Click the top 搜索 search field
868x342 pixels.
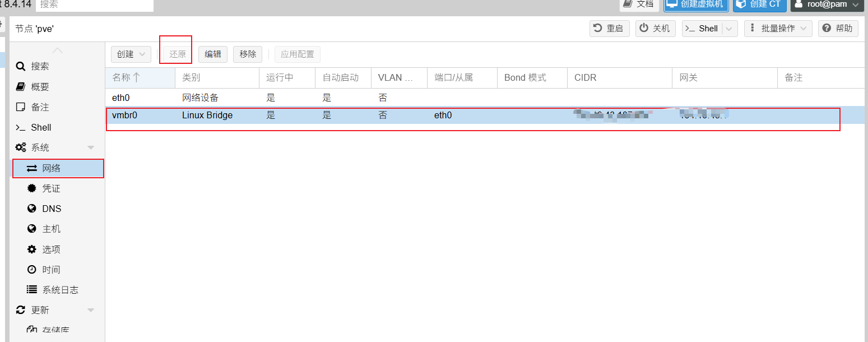94,4
